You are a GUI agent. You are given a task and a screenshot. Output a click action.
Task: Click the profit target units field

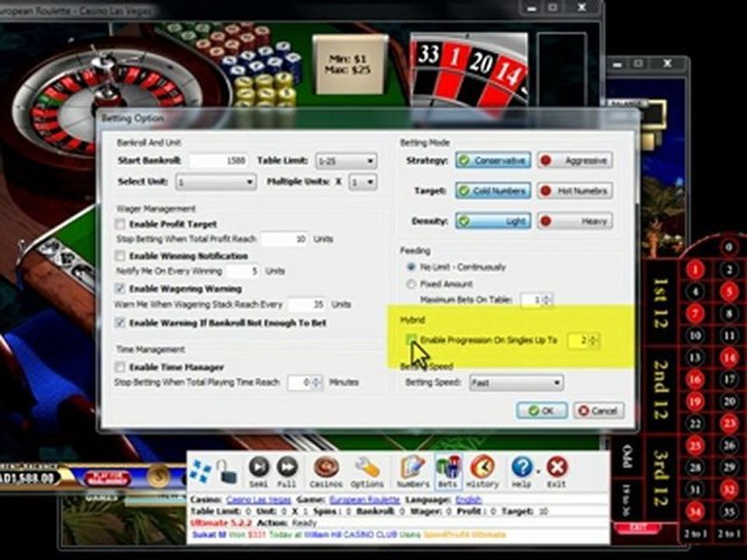click(x=285, y=239)
